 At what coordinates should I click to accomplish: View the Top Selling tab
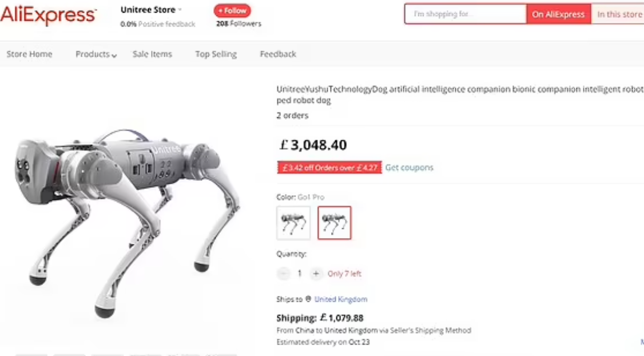click(216, 54)
